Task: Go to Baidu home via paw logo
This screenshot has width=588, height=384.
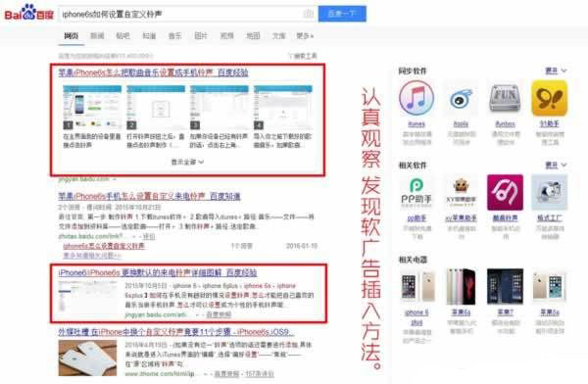Action: [28, 13]
